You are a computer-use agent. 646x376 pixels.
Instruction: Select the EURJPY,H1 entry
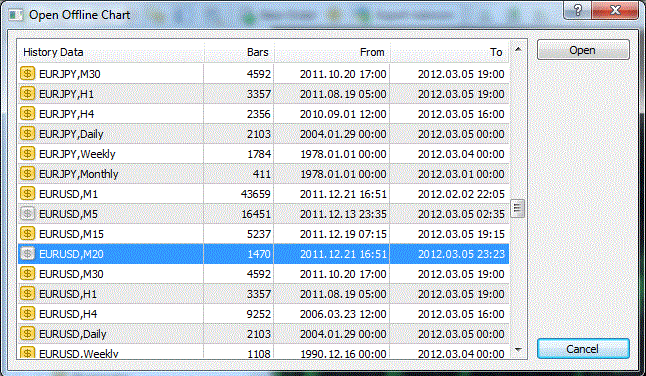(x=264, y=94)
